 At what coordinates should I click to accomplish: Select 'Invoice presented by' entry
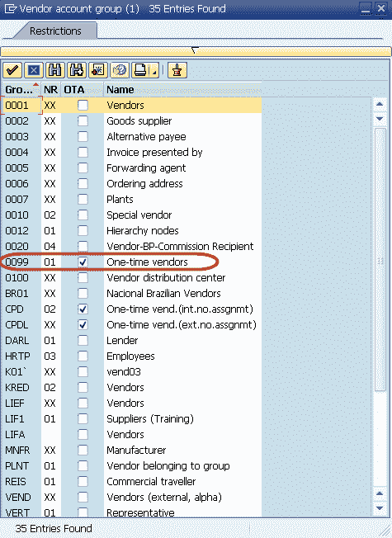154,153
